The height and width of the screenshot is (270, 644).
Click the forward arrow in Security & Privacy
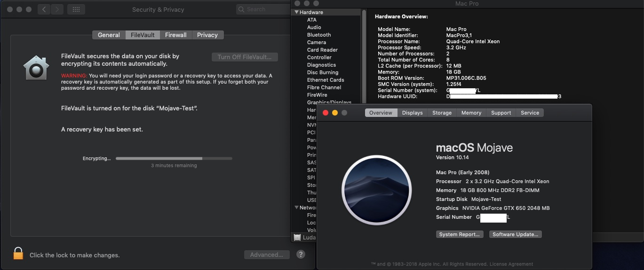(x=57, y=9)
